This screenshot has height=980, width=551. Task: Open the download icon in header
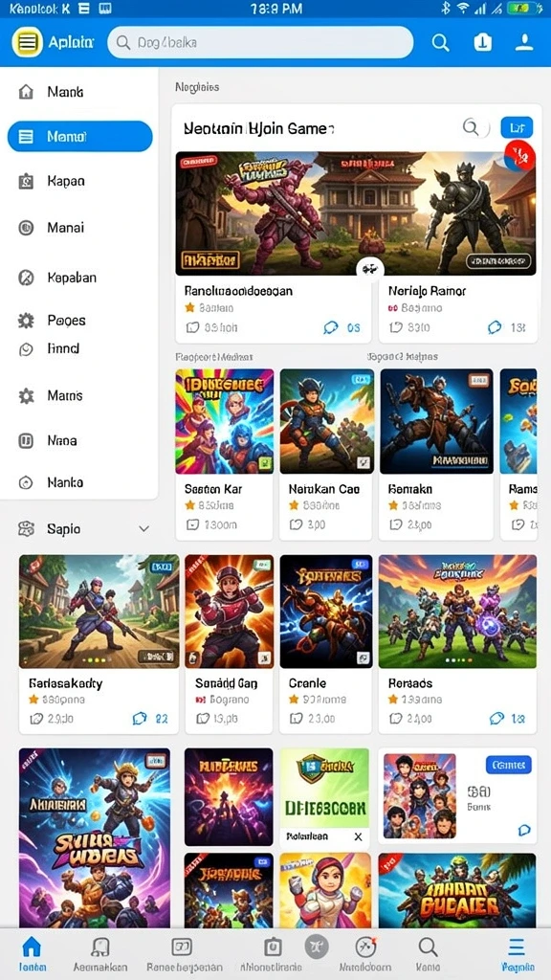(482, 42)
